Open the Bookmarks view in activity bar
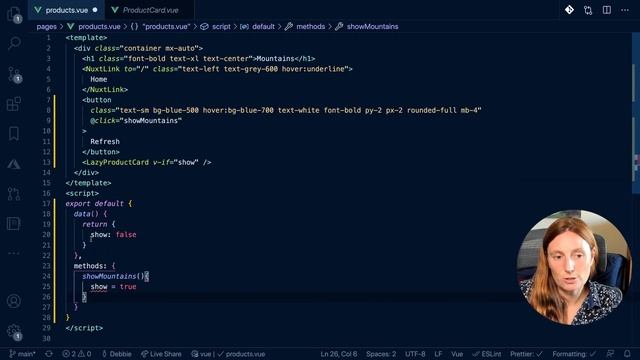 (14, 133)
